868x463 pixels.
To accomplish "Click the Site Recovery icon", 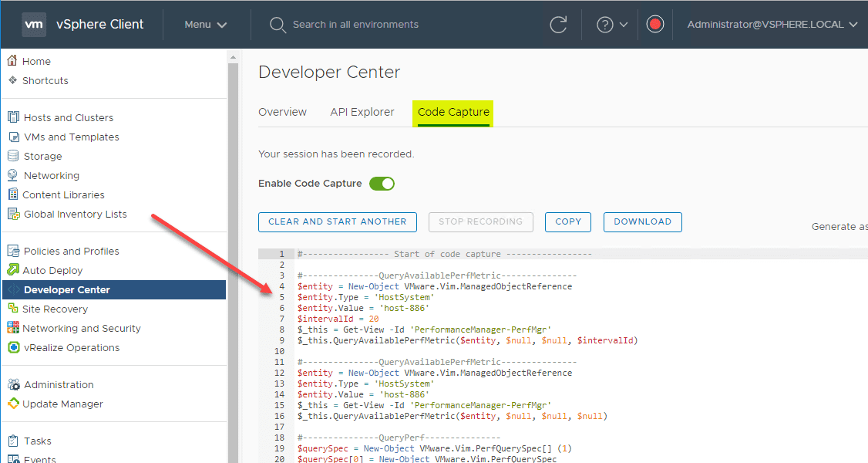I will tap(12, 309).
